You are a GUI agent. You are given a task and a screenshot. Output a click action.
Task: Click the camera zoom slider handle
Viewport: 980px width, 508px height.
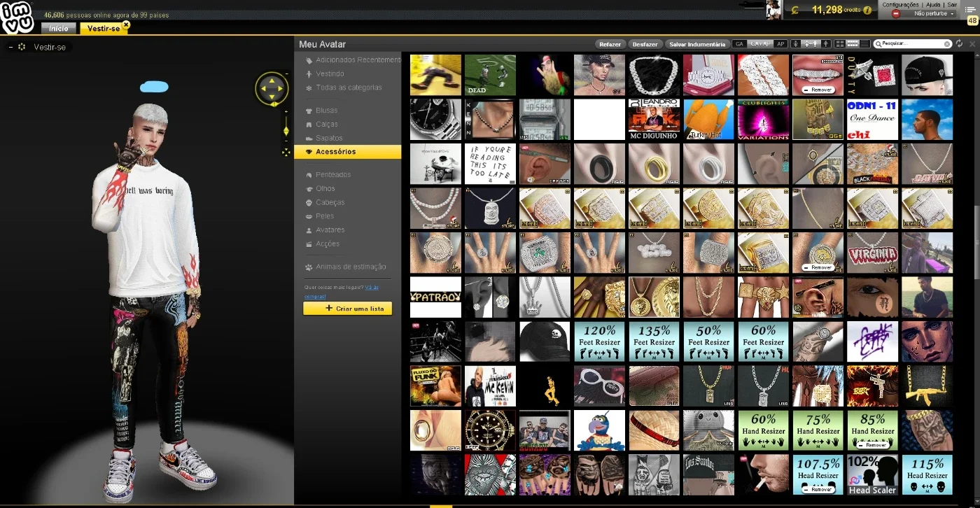[286, 131]
